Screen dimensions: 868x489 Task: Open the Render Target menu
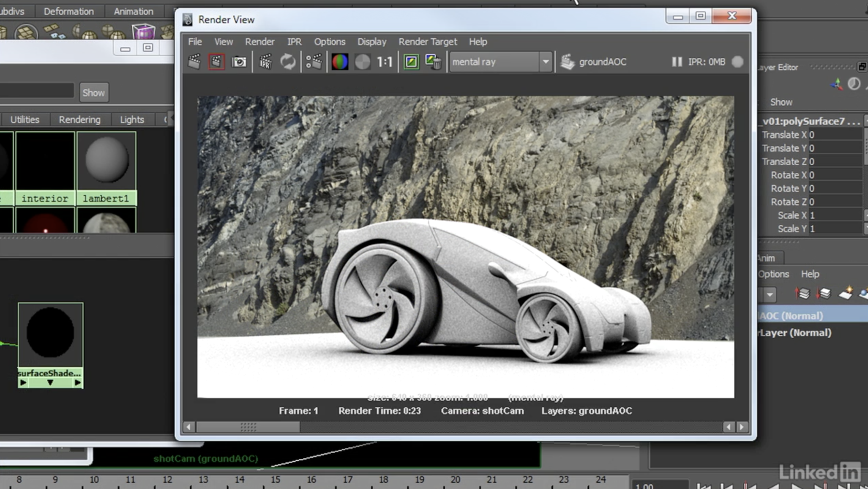(x=428, y=42)
